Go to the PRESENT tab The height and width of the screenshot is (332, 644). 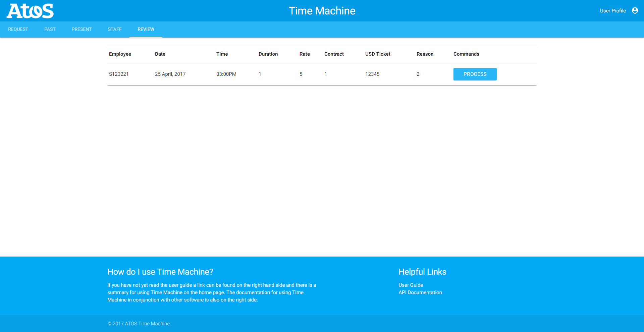point(82,30)
